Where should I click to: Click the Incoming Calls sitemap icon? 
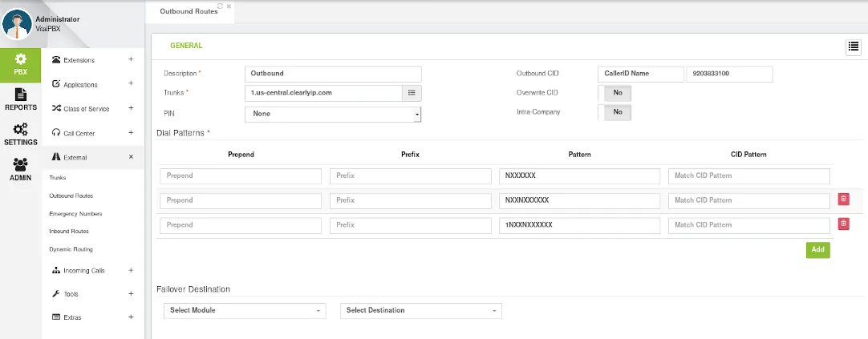56,270
